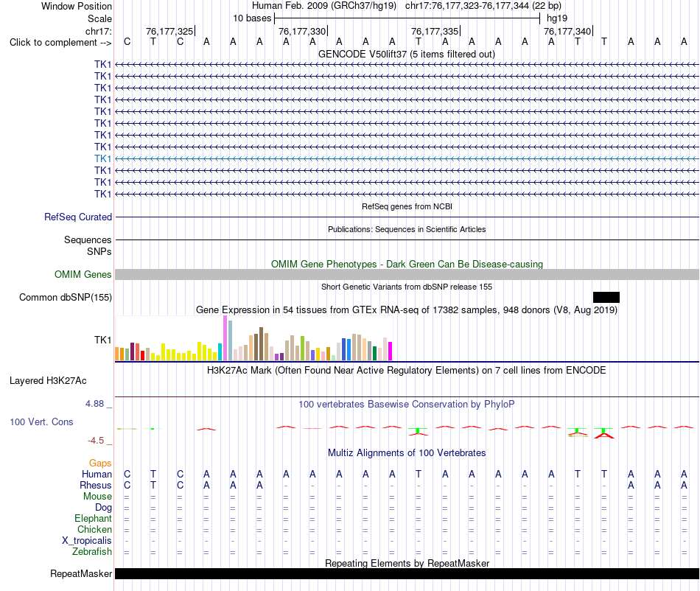Click 'Click to complement -->' label

60,43
